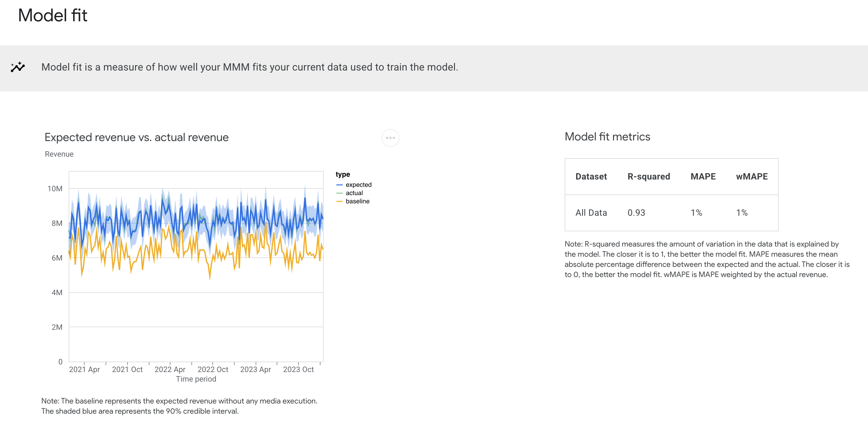This screenshot has width=868, height=427.
Task: Click the R-squared column header
Action: (649, 176)
